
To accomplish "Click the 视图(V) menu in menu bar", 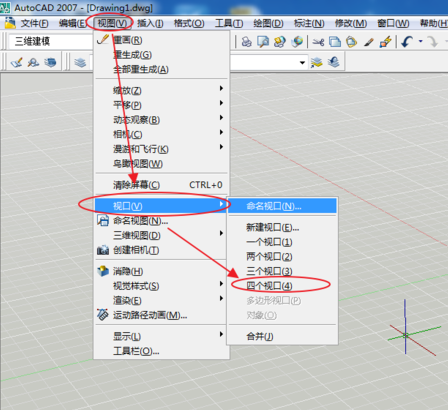I will click(x=112, y=23).
